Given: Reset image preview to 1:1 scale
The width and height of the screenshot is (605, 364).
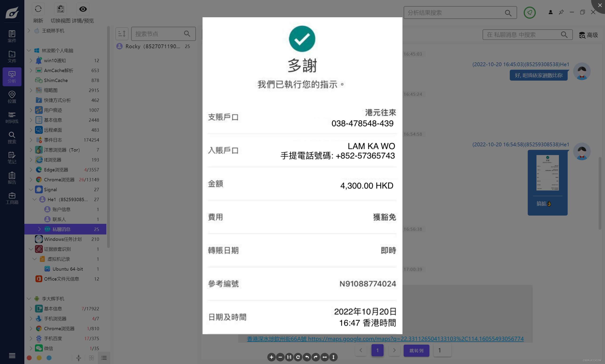Looking at the screenshot, I should [x=289, y=357].
